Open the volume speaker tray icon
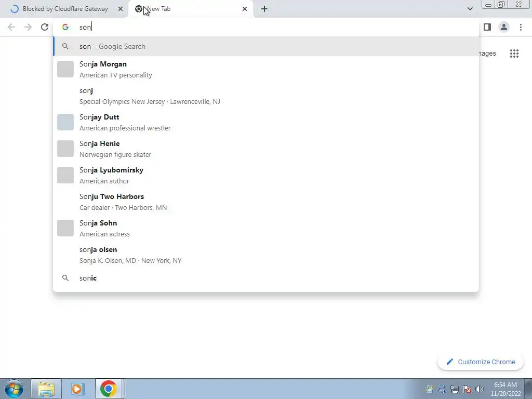The height and width of the screenshot is (399, 532). point(480,389)
